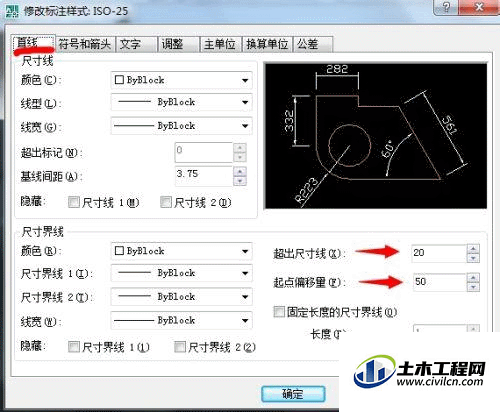The image size is (500, 412).
Task: Toggle 固定长度的尺寸界线 checkbox
Action: pos(279,312)
